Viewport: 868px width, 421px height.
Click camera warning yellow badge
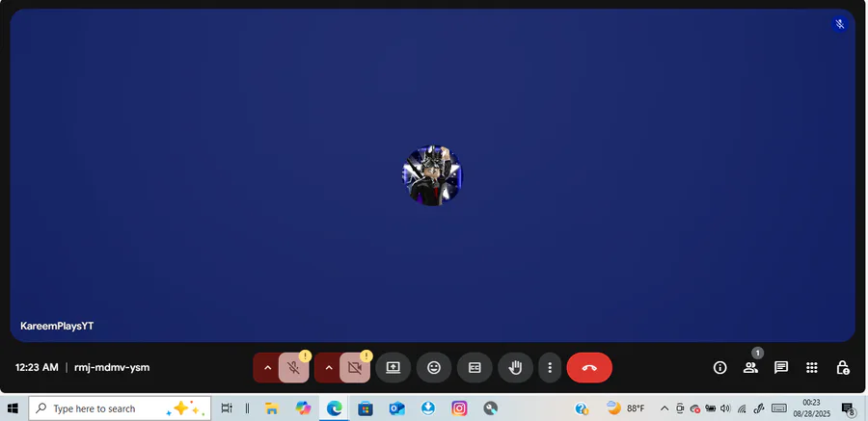[x=366, y=355]
